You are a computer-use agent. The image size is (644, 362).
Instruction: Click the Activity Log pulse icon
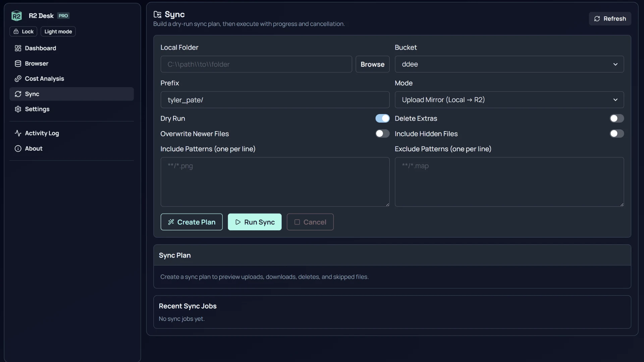(x=18, y=133)
